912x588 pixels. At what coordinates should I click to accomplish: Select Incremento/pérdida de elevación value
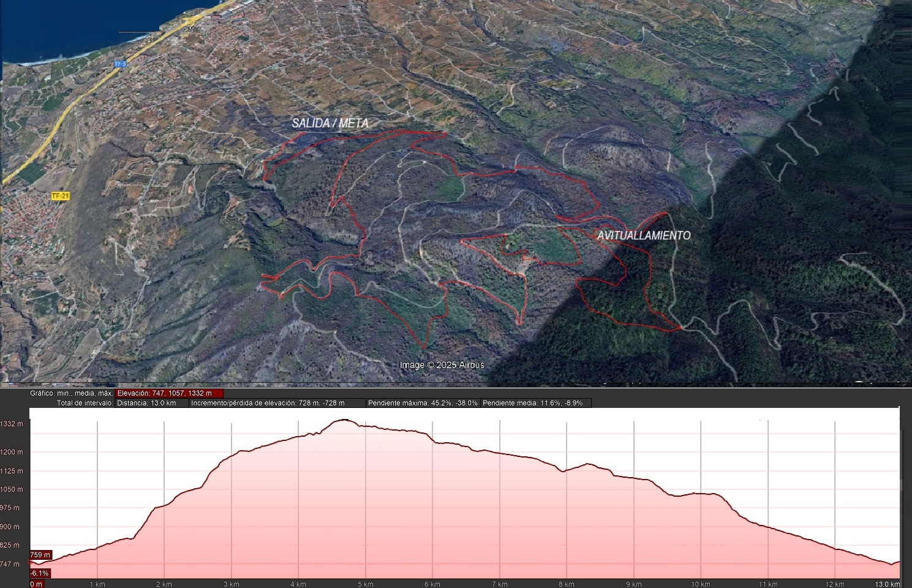pyautogui.click(x=268, y=403)
